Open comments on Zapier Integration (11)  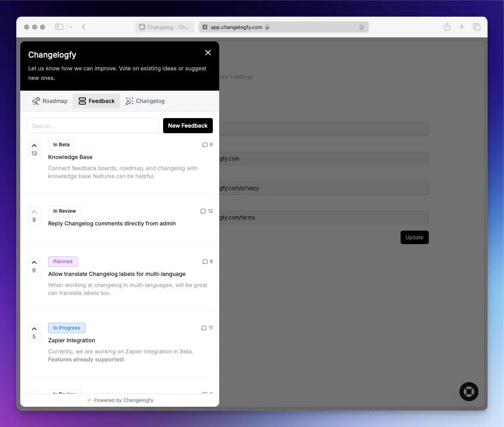207,328
